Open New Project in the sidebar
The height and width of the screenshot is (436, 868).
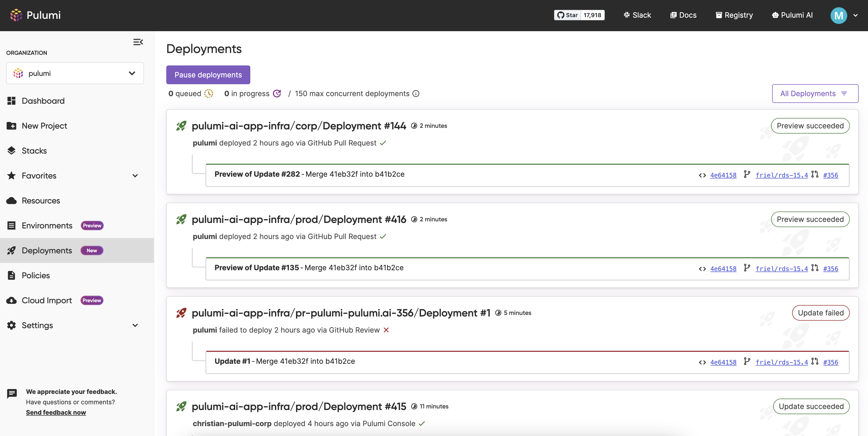pos(44,126)
